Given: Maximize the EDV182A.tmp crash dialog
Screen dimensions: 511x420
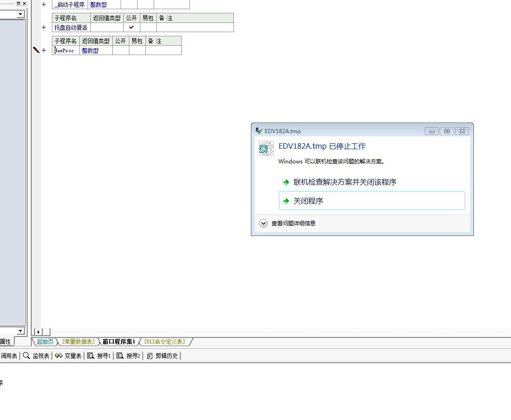Looking at the screenshot, I should point(447,131).
